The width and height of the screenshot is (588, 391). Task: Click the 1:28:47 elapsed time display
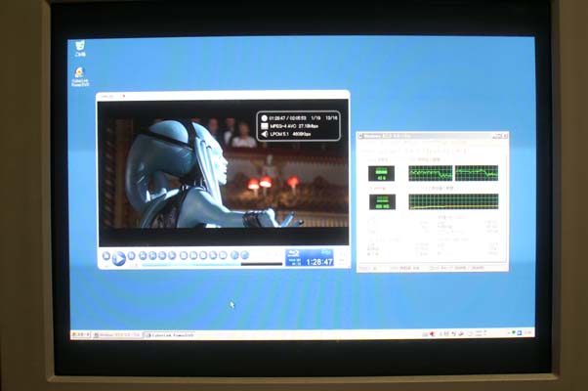tap(319, 262)
